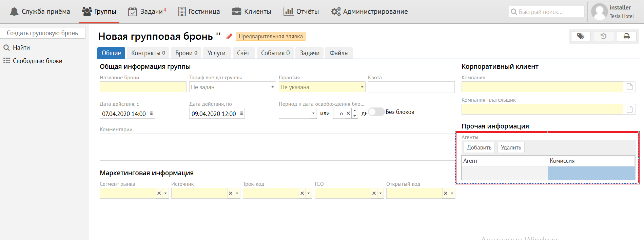The image size is (644, 240).
Task: Click Добавить button for agents
Action: [x=479, y=147]
